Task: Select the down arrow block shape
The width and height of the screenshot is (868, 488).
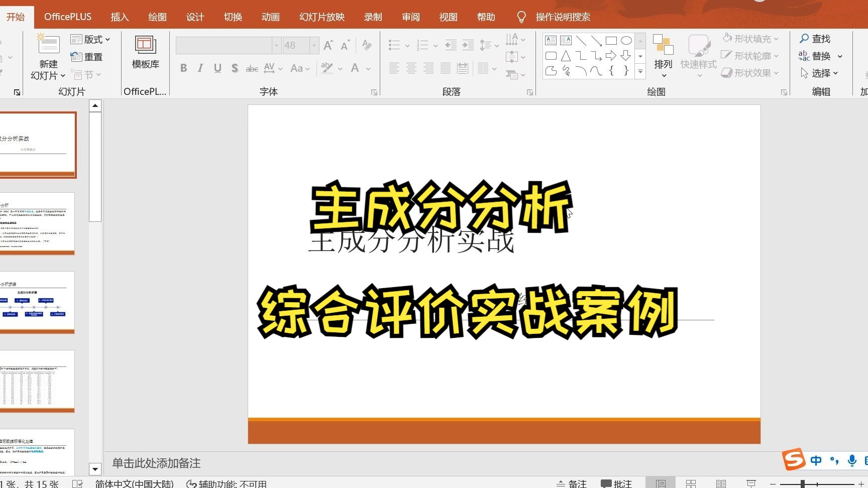Action: click(x=626, y=56)
